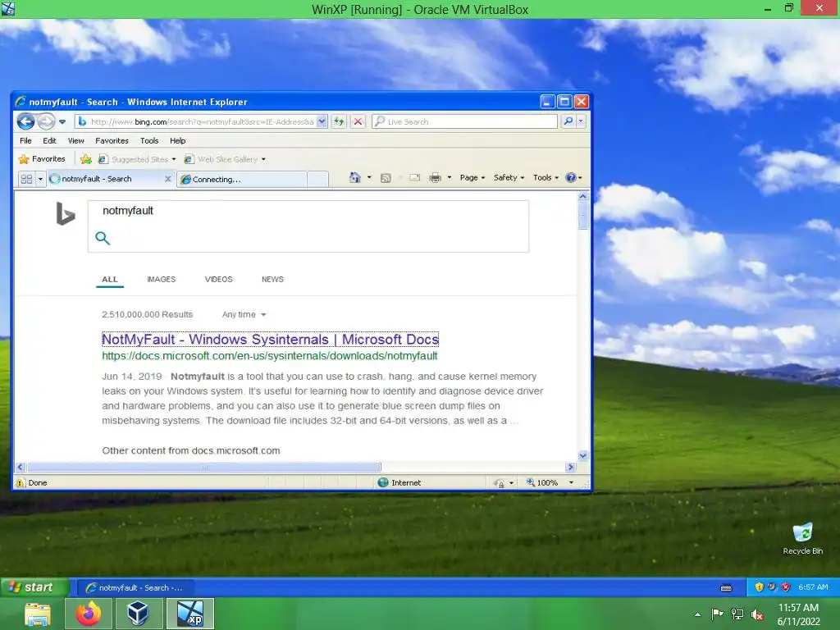Expand the address bar history dropdown
The image size is (840, 630).
coord(322,121)
